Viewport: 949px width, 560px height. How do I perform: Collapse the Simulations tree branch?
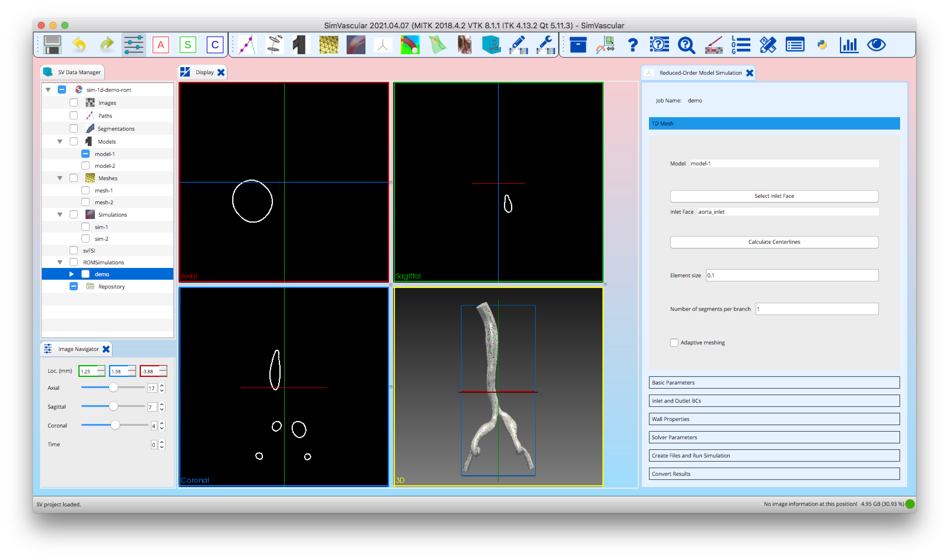coord(60,214)
